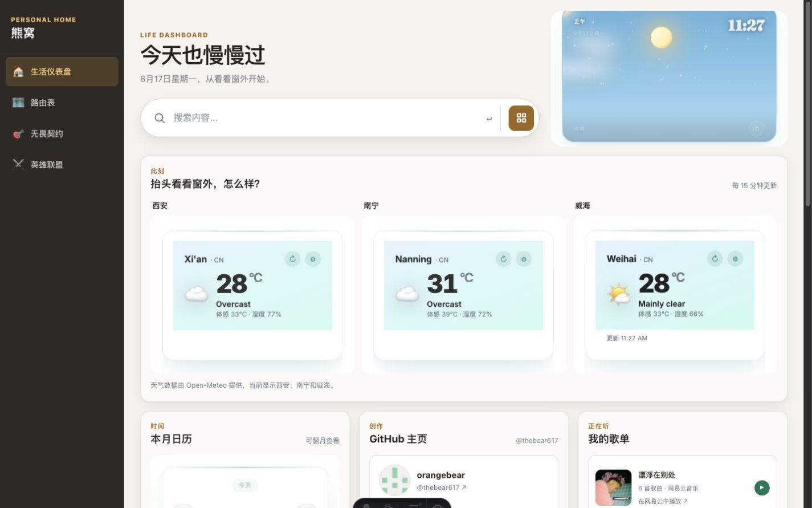Click 体感 33°C · 湿度 77% text

click(x=248, y=314)
